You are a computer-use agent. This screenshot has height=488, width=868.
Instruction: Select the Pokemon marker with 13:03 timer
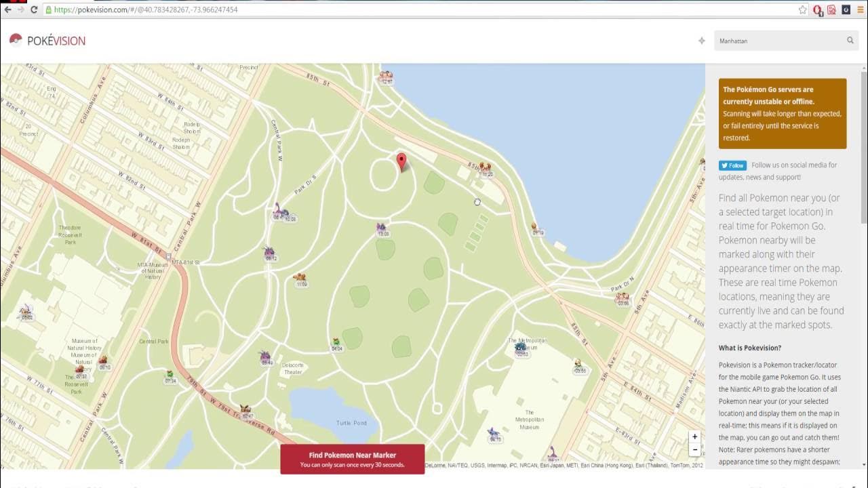click(382, 229)
